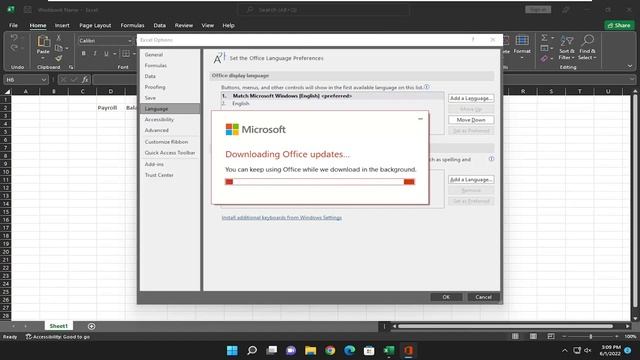640x360 pixels.
Task: Click the Paste clipboard icon in Excel
Action: click(43, 42)
